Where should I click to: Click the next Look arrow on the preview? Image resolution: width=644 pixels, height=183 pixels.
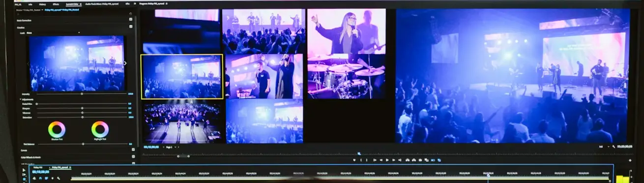pyautogui.click(x=125, y=63)
